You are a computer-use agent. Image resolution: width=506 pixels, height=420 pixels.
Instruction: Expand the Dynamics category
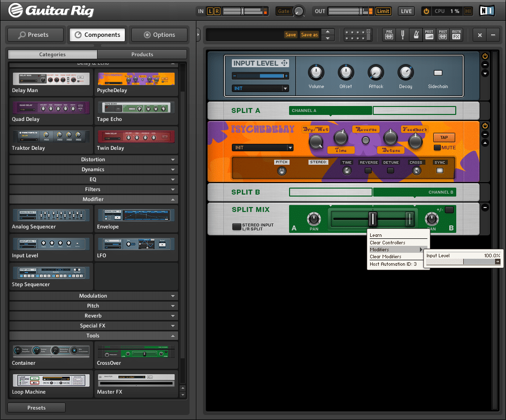[94, 170]
